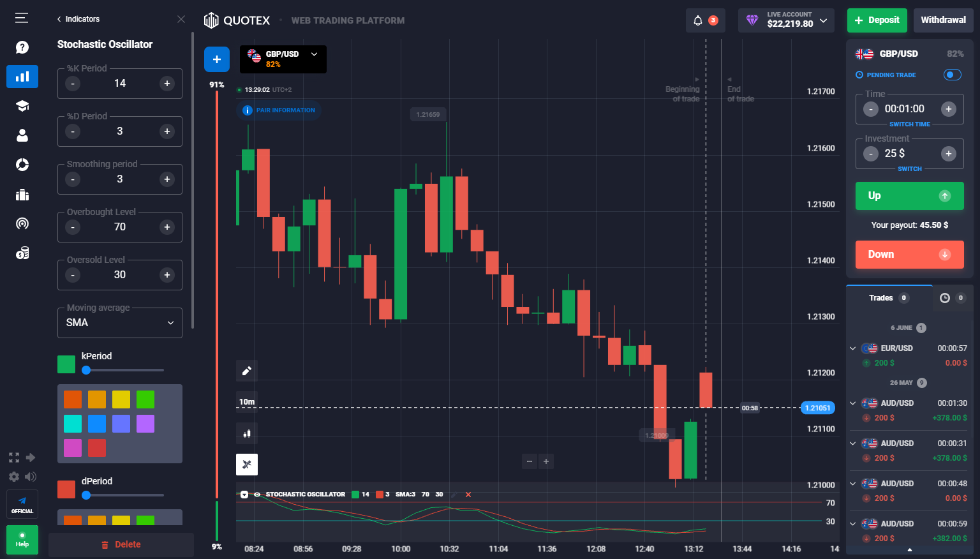The width and height of the screenshot is (980, 559).
Task: Collapse the Stochastic Oscillator pane
Action: click(x=244, y=495)
